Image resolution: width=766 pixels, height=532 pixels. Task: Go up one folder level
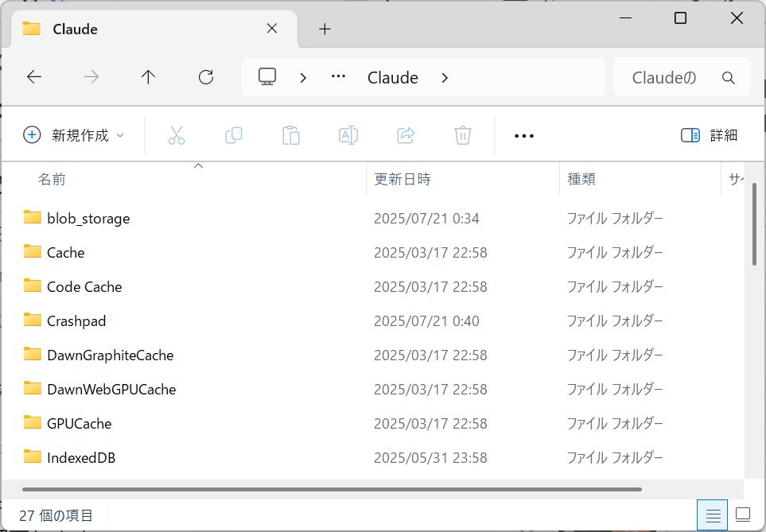click(x=148, y=77)
